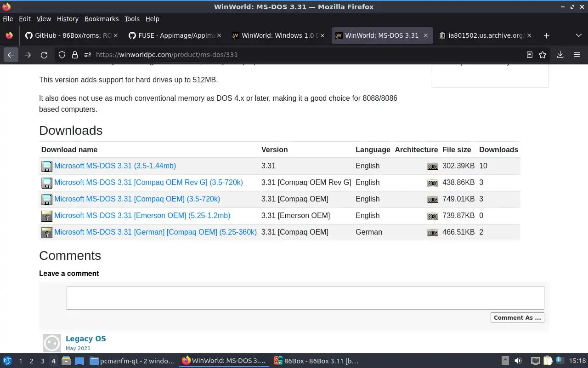The image size is (588, 368).
Task: Click floppy icon of Compaq OEM Rev G row
Action: pyautogui.click(x=47, y=183)
